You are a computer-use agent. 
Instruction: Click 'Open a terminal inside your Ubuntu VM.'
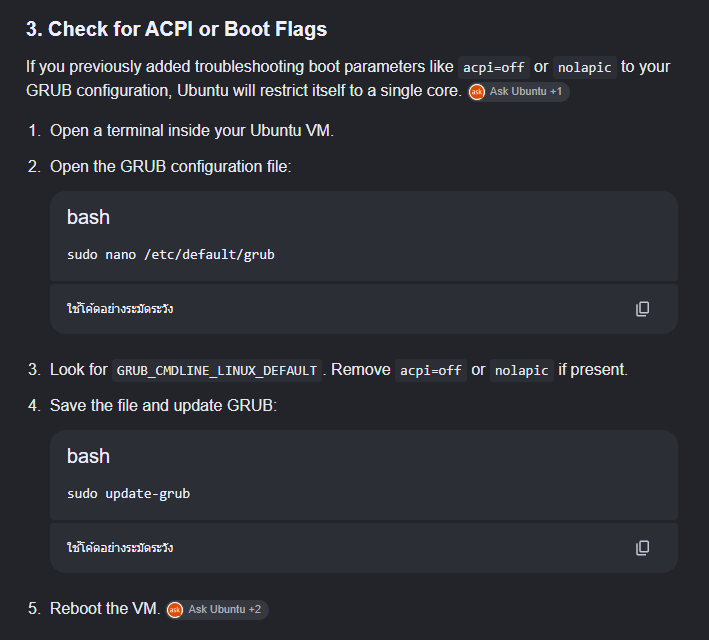[192, 131]
